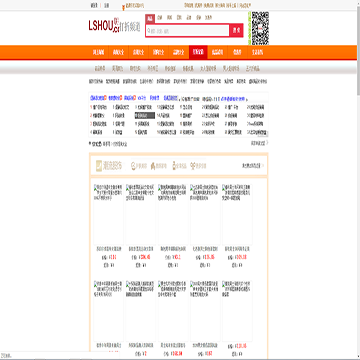Open the highlighted dark keyword in ranking list
The height and width of the screenshot is (360, 360).
coord(144,115)
